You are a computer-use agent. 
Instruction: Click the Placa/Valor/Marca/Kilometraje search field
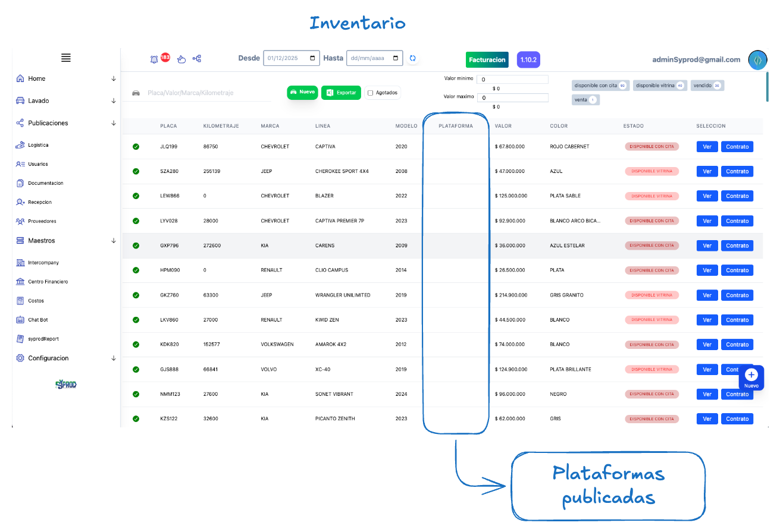202,93
